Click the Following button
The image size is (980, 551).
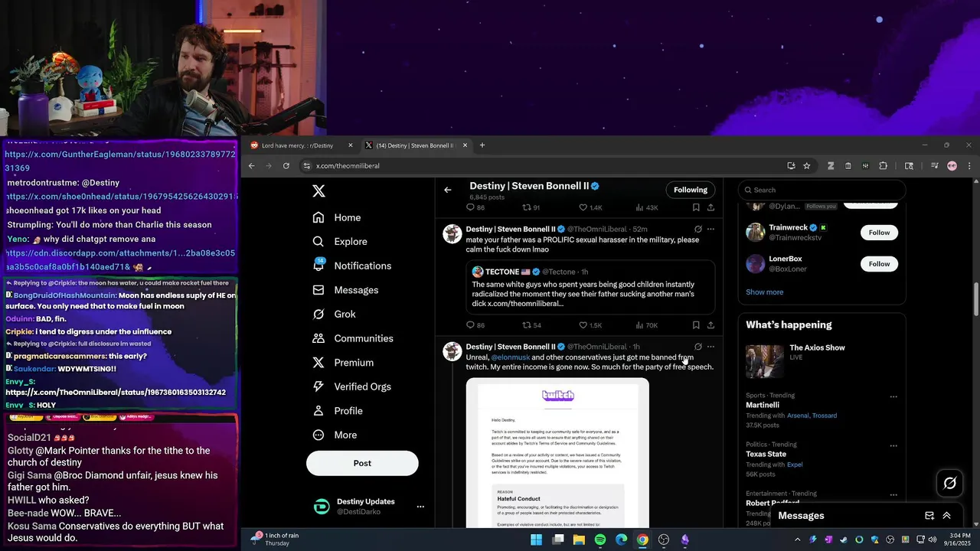691,190
